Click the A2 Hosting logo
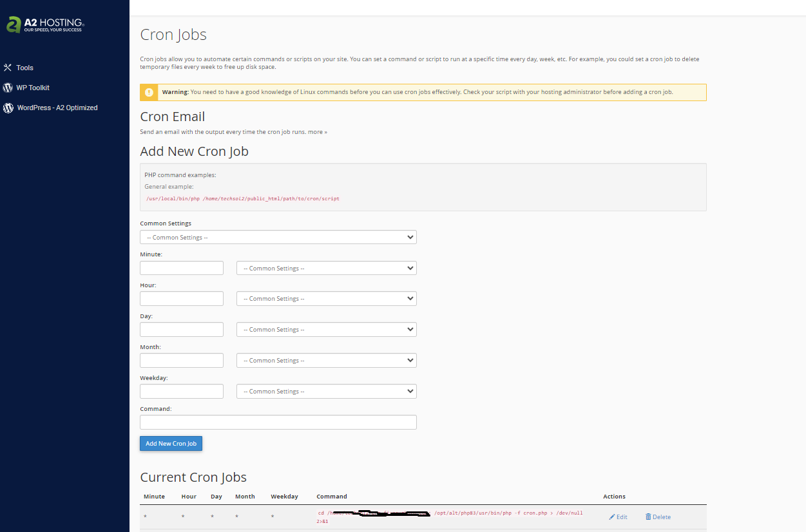806x532 pixels. point(45,24)
